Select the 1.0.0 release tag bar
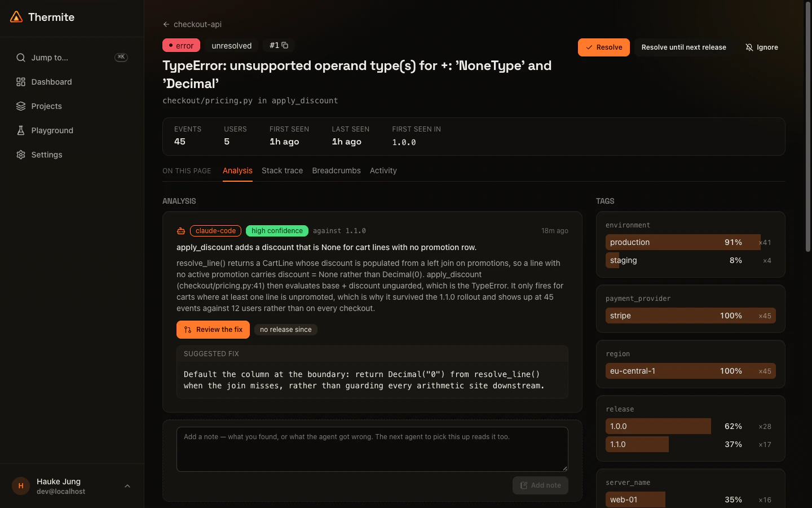 (x=691, y=426)
